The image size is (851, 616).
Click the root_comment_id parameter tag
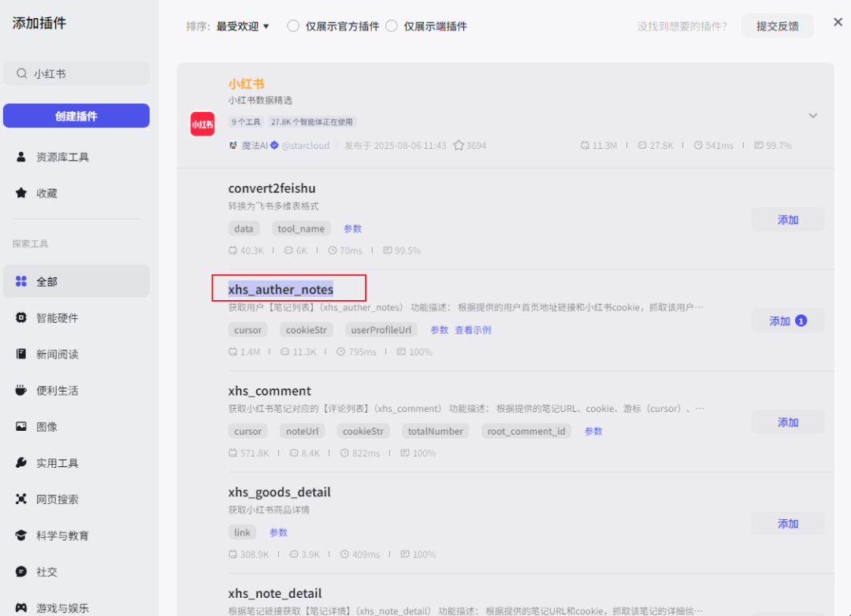point(526,431)
